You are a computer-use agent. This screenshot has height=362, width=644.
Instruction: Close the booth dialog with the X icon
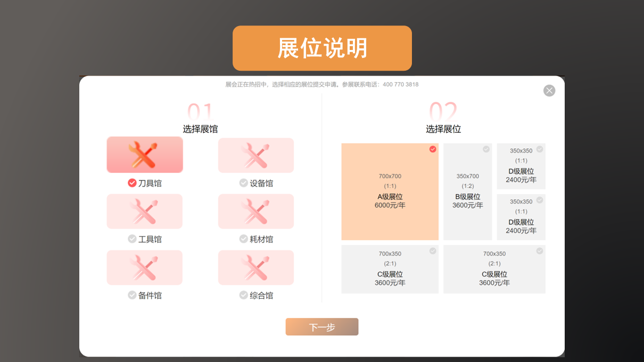click(x=549, y=91)
